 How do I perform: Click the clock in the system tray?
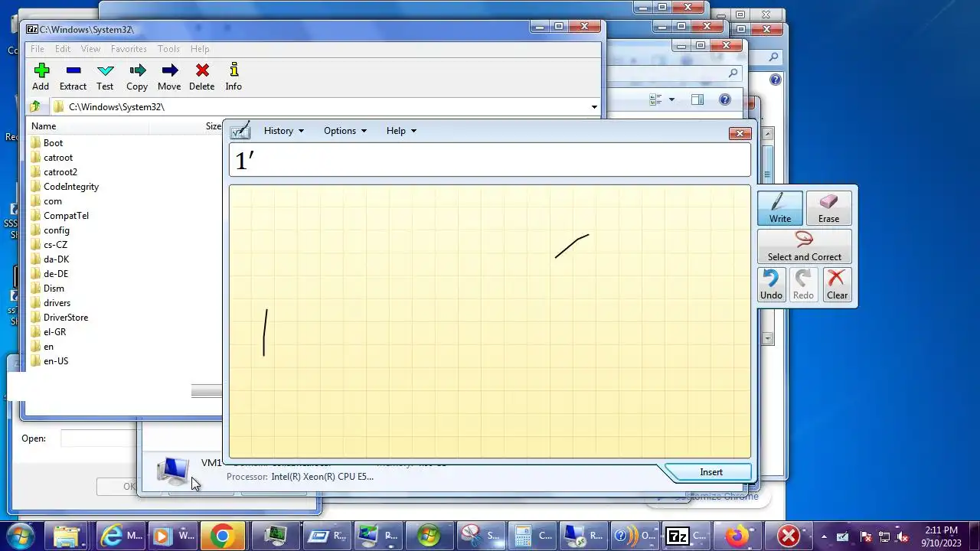pyautogui.click(x=941, y=536)
